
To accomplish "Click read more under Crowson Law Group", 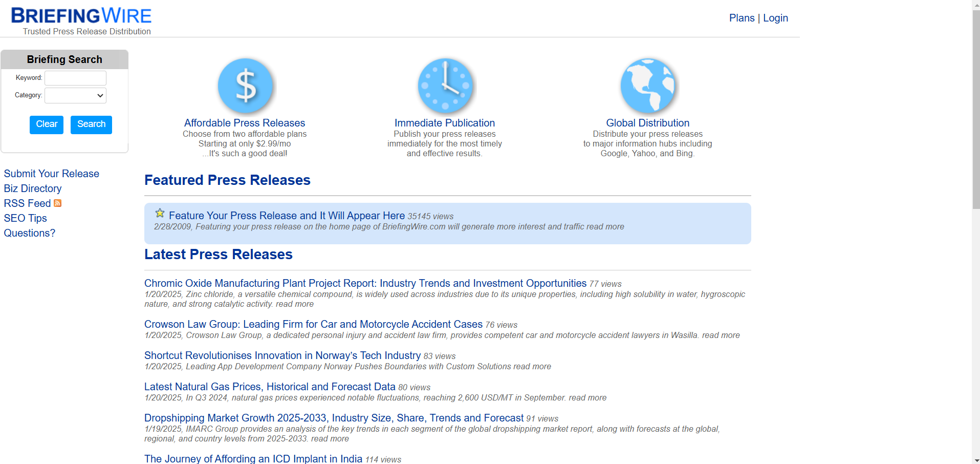I will point(721,335).
